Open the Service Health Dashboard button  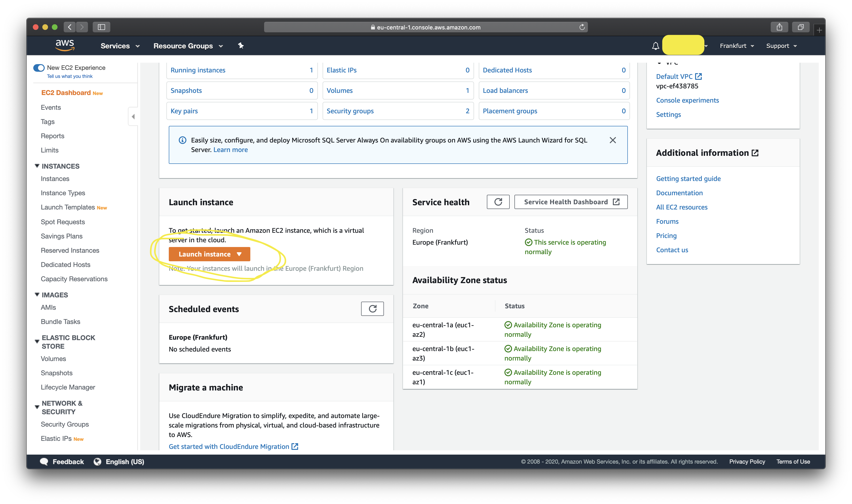click(571, 202)
